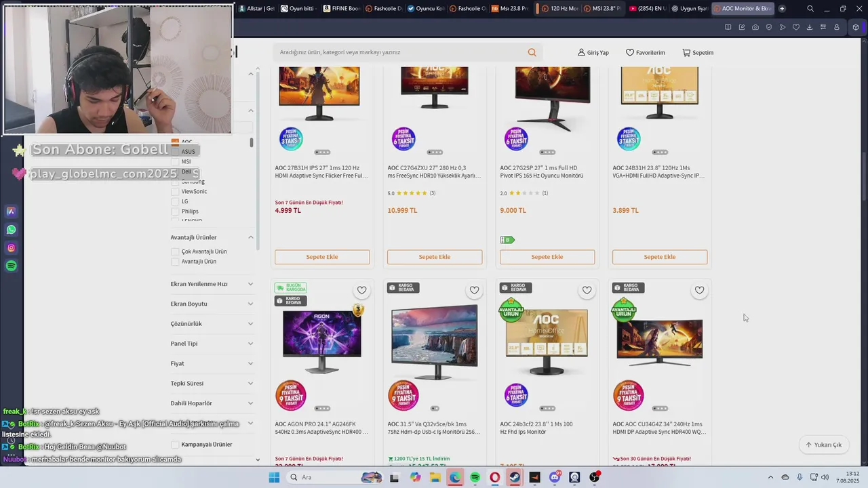
Task: Click Opera heart bookmark toolbar icon
Action: click(x=796, y=27)
